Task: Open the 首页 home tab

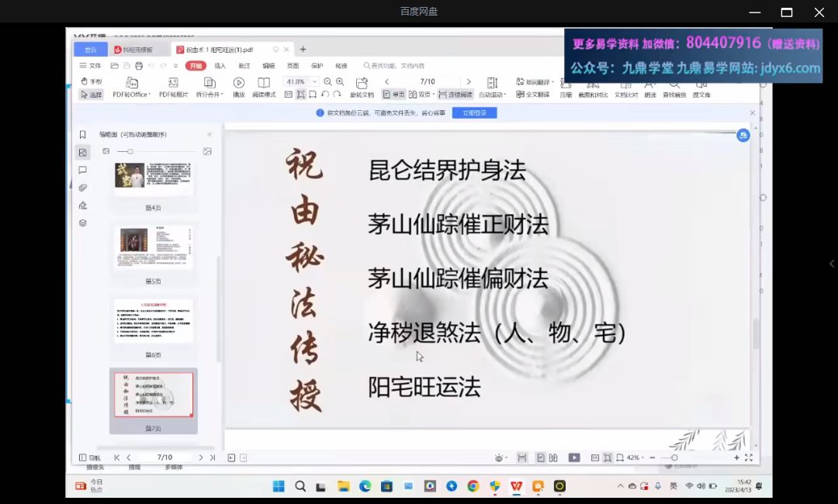Action: click(x=90, y=50)
